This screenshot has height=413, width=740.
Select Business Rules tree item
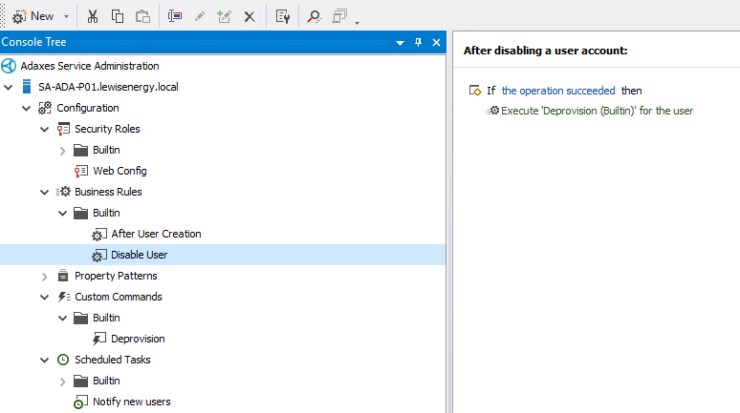point(108,192)
